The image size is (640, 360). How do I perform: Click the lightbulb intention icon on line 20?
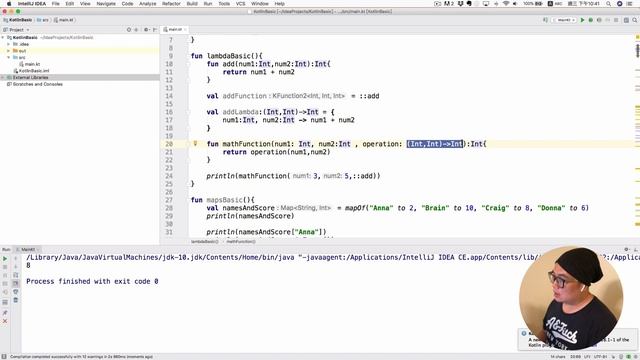(x=195, y=143)
